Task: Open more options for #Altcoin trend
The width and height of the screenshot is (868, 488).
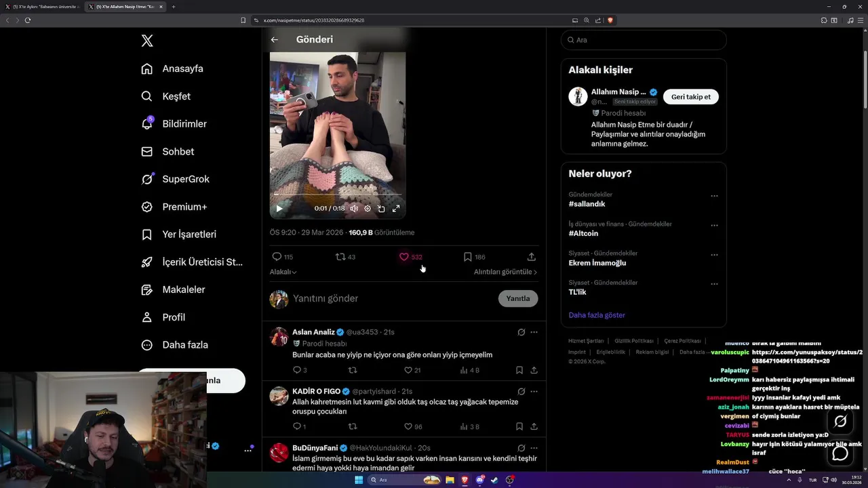Action: pyautogui.click(x=714, y=225)
